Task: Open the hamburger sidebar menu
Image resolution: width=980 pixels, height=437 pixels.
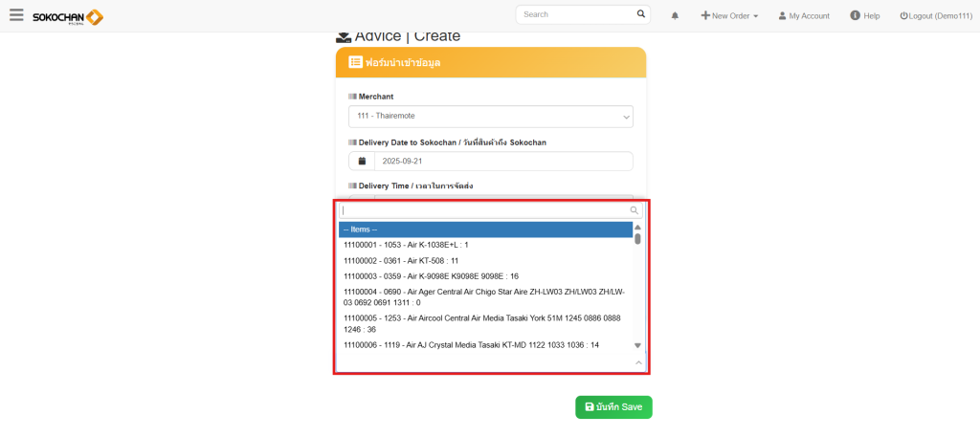Action: (16, 15)
